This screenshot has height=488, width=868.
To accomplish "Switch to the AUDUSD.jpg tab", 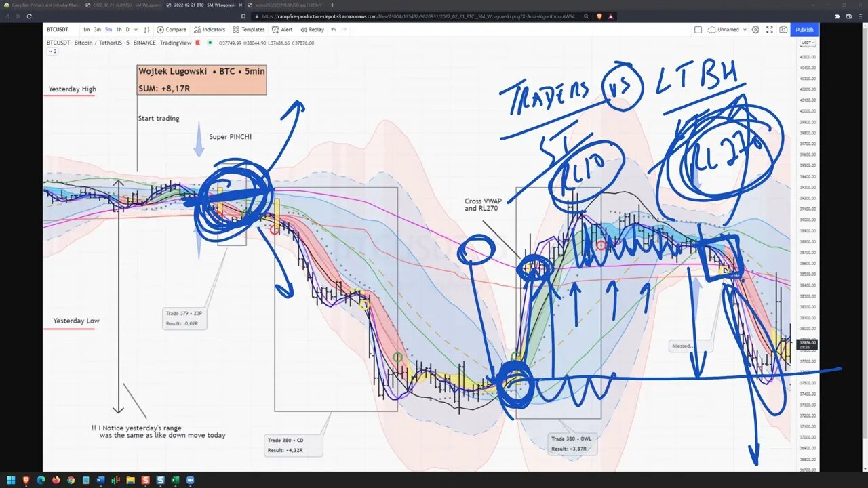I will (285, 5).
